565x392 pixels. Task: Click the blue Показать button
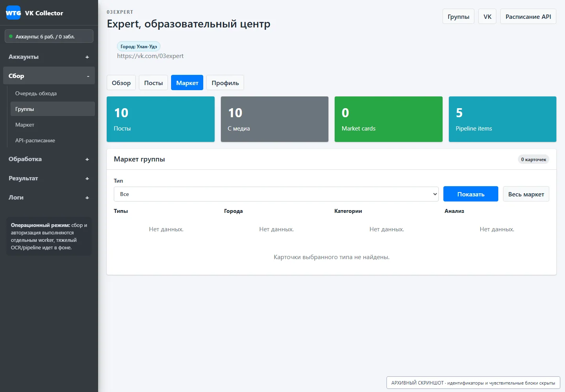[x=471, y=194]
